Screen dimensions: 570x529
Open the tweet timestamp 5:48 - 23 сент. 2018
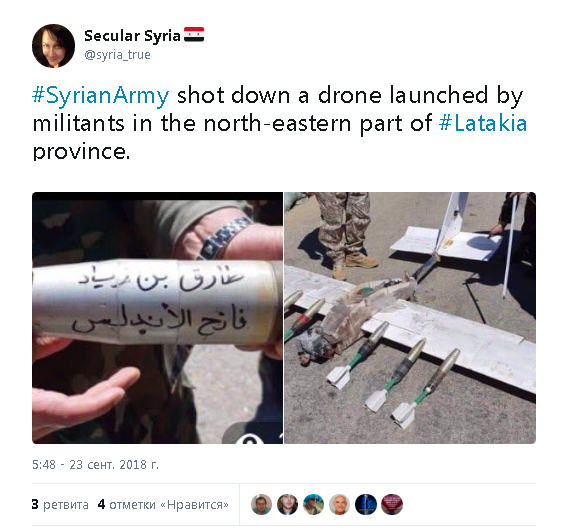click(x=96, y=465)
